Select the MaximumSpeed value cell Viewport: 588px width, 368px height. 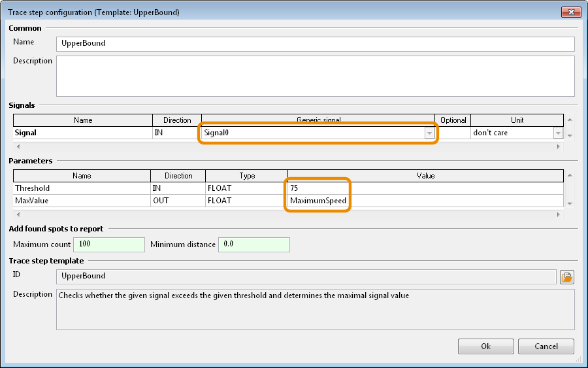pyautogui.click(x=425, y=201)
